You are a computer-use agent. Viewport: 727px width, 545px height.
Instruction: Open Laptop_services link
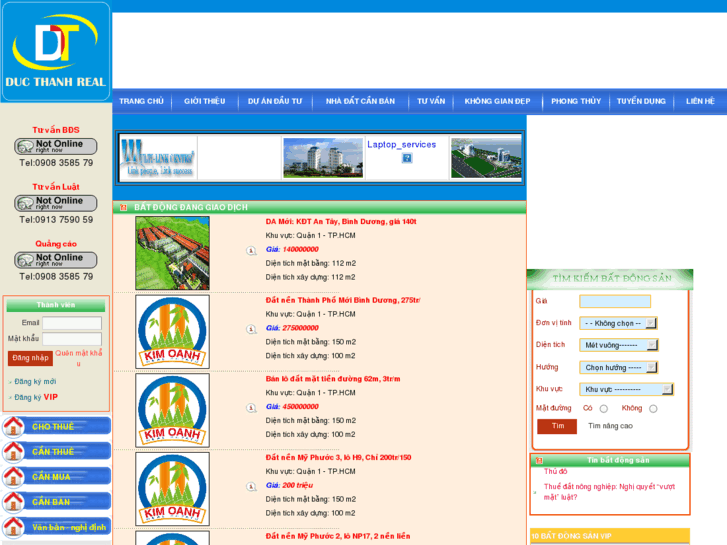(x=402, y=144)
